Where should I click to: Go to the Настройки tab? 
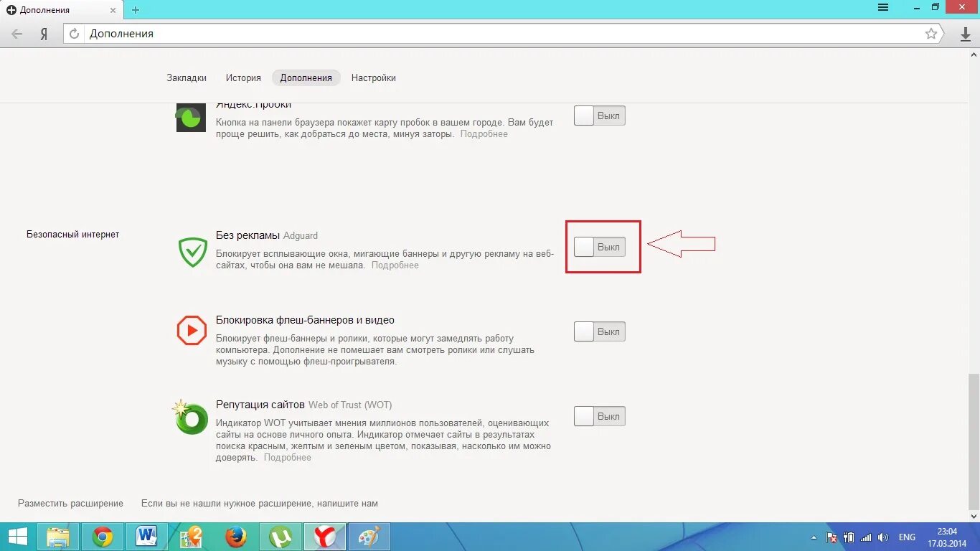tap(374, 77)
